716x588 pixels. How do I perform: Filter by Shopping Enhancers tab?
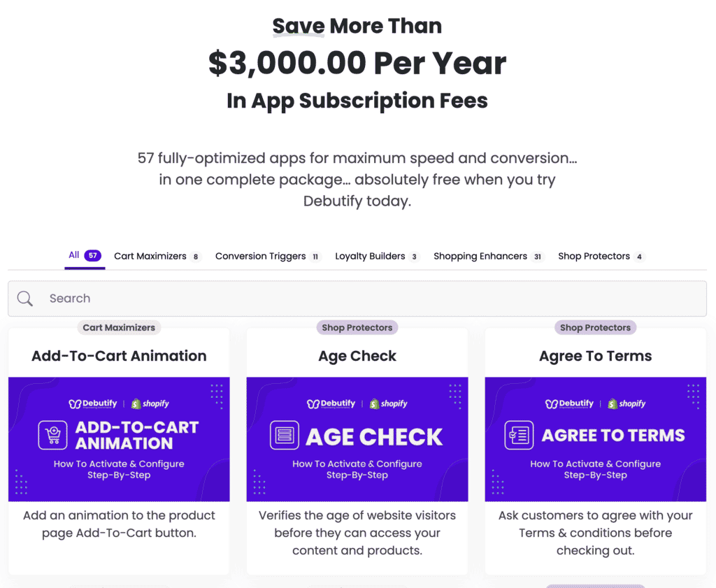tap(489, 256)
